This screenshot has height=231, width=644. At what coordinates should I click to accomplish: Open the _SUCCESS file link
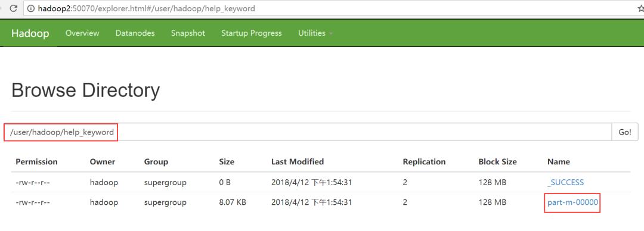565,182
